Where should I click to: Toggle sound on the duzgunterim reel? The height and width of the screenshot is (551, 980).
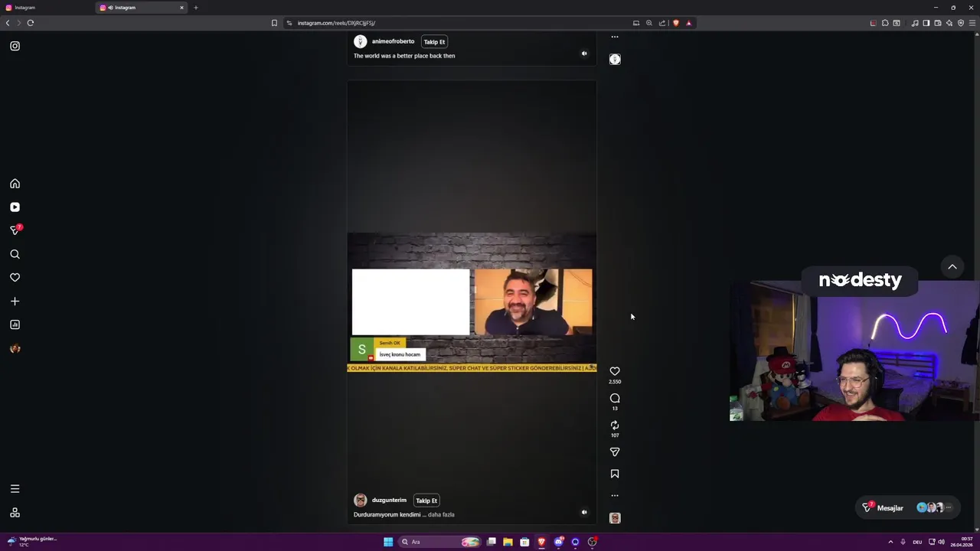584,513
